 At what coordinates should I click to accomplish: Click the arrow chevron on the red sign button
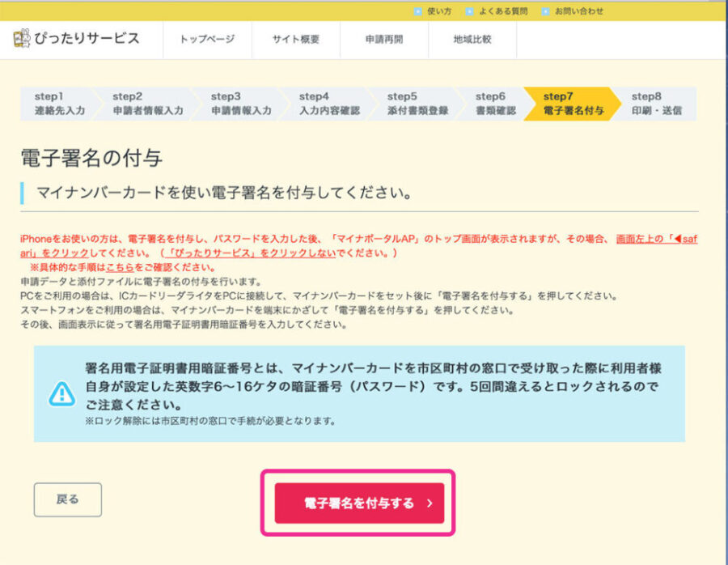coord(430,503)
